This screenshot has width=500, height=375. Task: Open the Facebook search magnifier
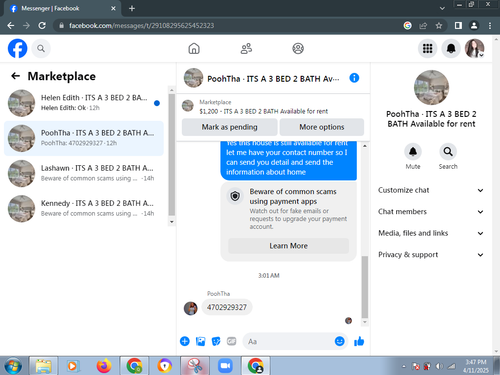click(x=41, y=49)
